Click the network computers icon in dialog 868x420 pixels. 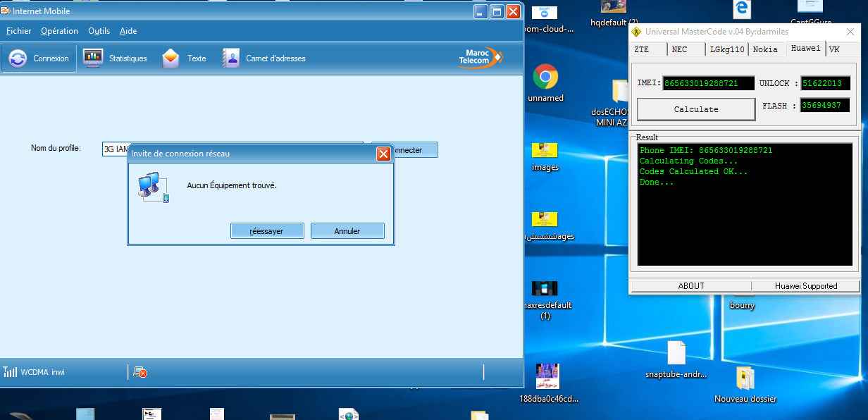coord(153,187)
